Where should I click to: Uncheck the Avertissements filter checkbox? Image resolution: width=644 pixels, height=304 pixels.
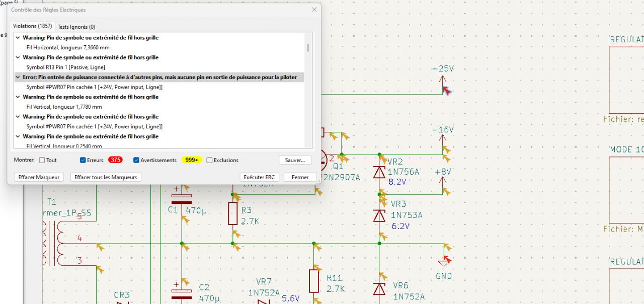(x=136, y=160)
